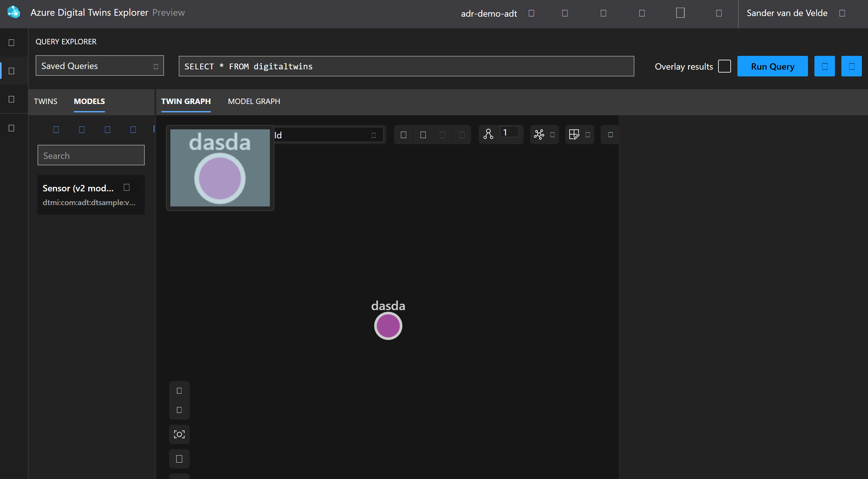Select the TWIN GRAPH tab

(186, 101)
